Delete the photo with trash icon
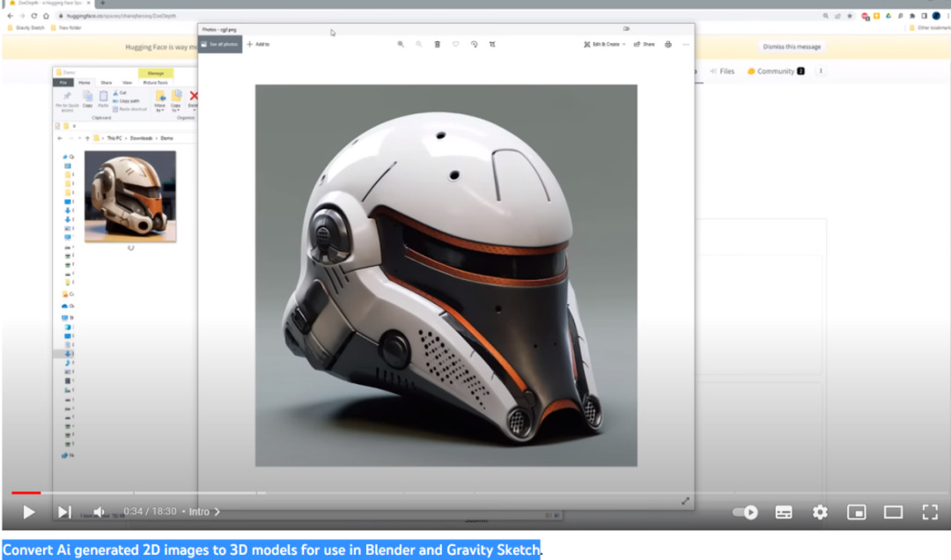 click(437, 44)
